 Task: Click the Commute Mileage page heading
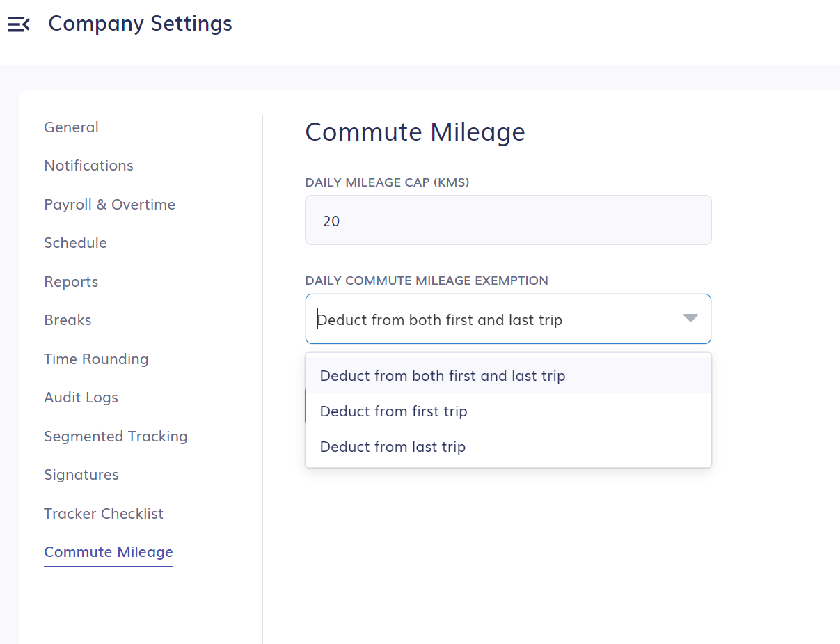[415, 132]
